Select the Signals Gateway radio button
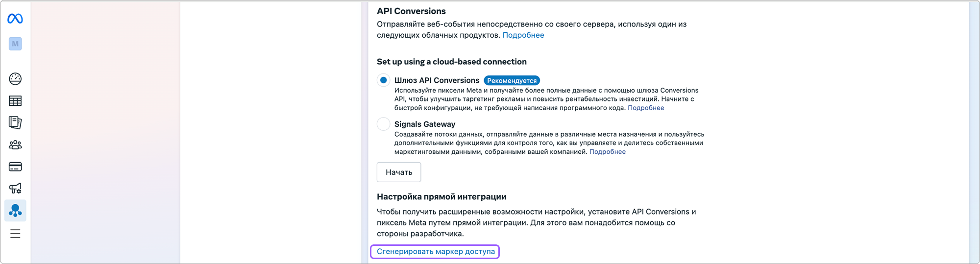Image resolution: width=980 pixels, height=264 pixels. click(x=384, y=124)
